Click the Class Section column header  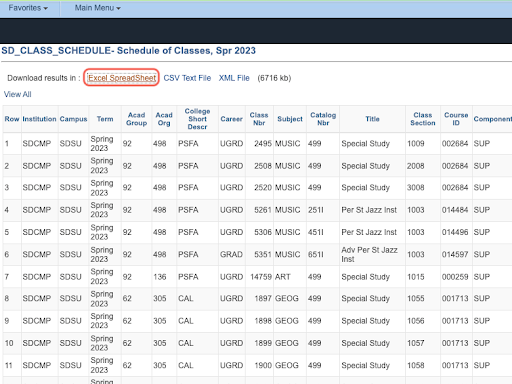(423, 119)
